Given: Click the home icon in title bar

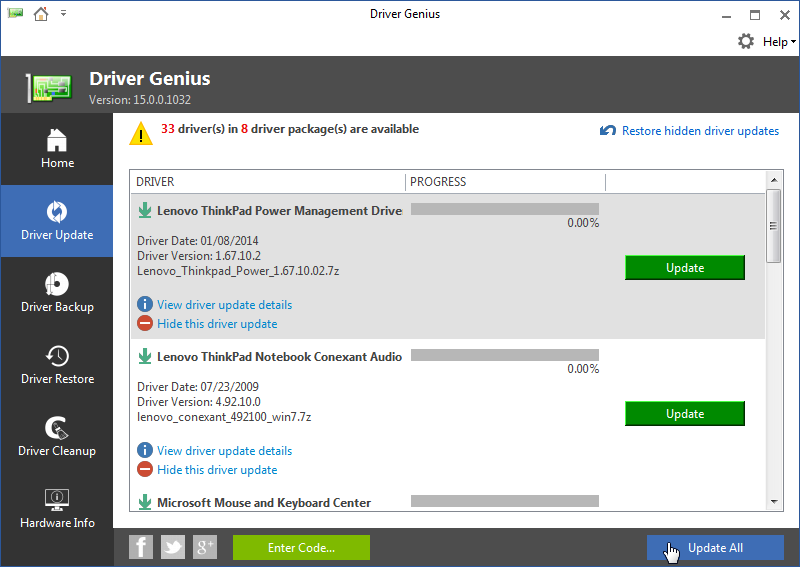Looking at the screenshot, I should tap(40, 14).
